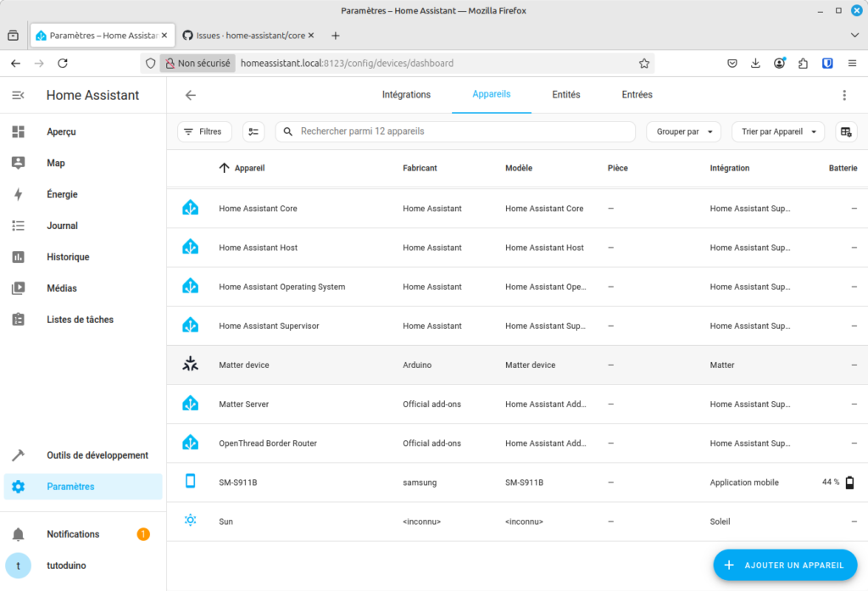Viewport: 868px width, 591px height.
Task: Open a new Firefox tab
Action: (336, 36)
